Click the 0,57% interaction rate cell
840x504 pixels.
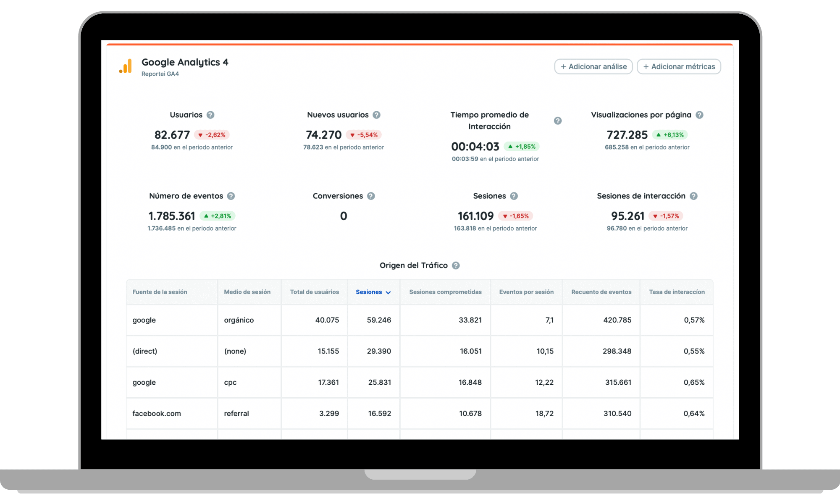(677, 320)
